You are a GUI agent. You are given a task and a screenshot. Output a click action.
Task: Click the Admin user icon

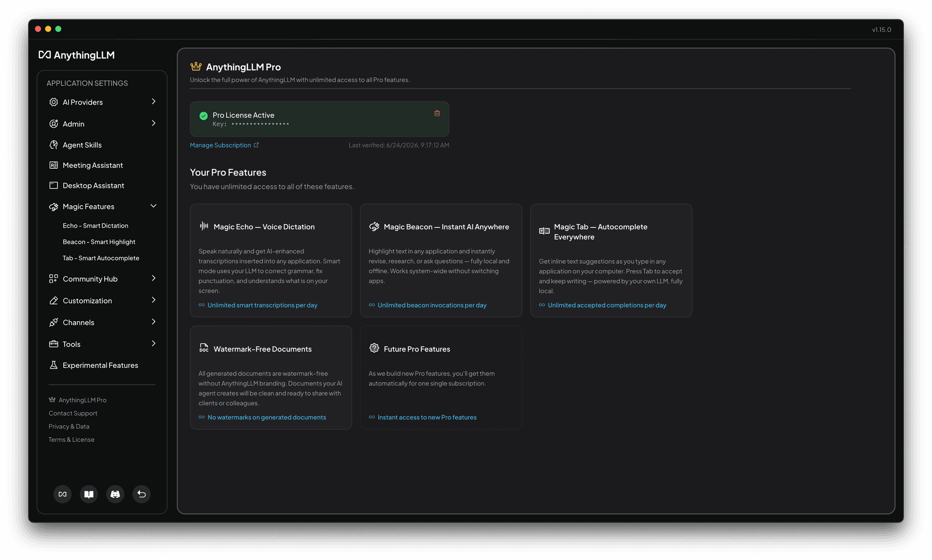[54, 124]
